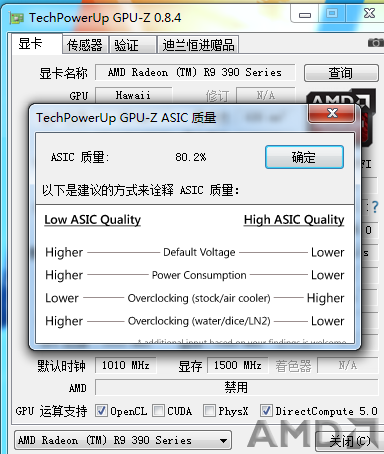Screen dimensions: 384x454
Task: Open the R9 390 Series GPU dropdown
Action: [123, 440]
